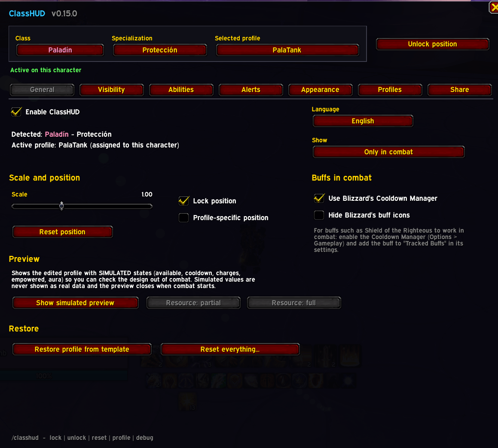Click Restore profile from template
Image resolution: width=498 pixels, height=448 pixels.
[x=82, y=349]
